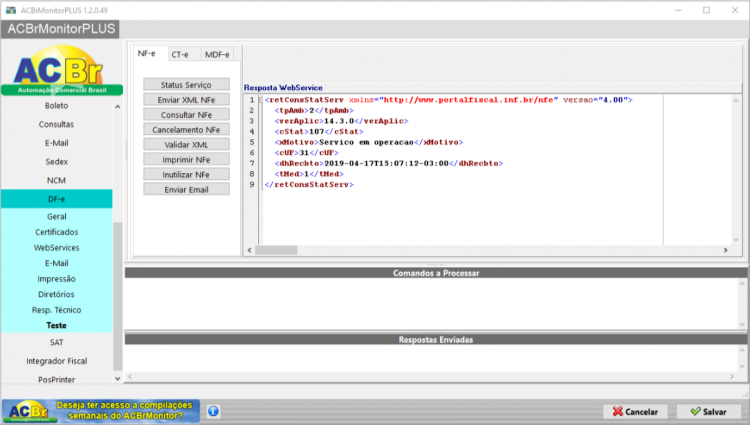Image resolution: width=750 pixels, height=425 pixels.
Task: Open Impressão under DF-e
Action: 56,279
